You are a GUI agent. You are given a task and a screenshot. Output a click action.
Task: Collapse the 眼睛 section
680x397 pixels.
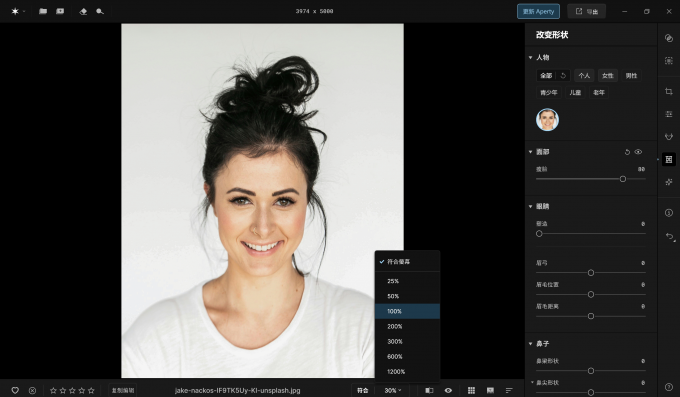tap(530, 207)
